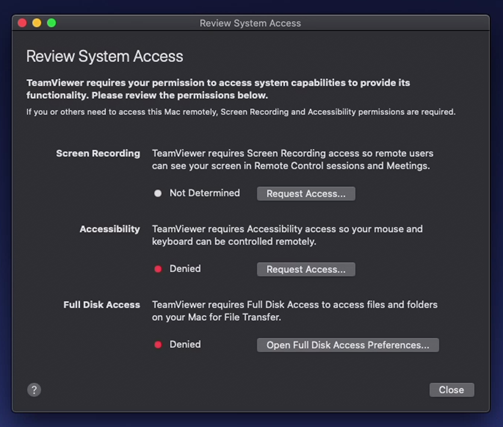This screenshot has height=427, width=503.
Task: Close the Review System Access dialog
Action: point(452,390)
